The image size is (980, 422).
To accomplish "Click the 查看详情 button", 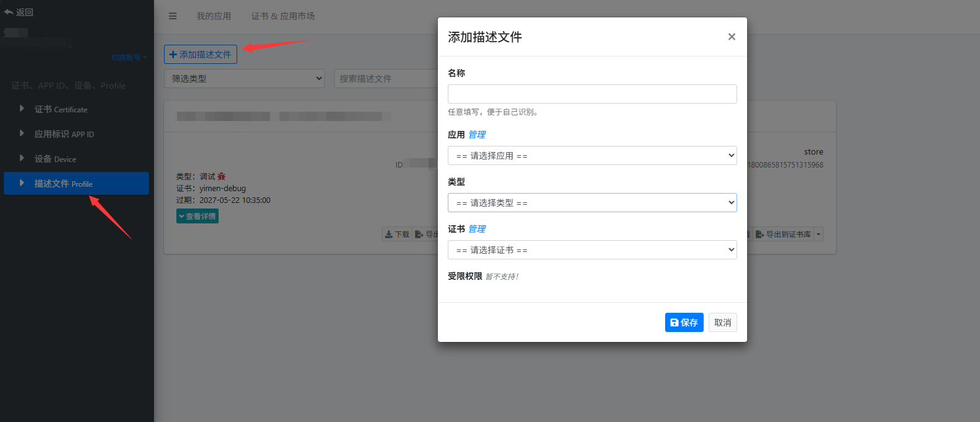I will pos(197,216).
